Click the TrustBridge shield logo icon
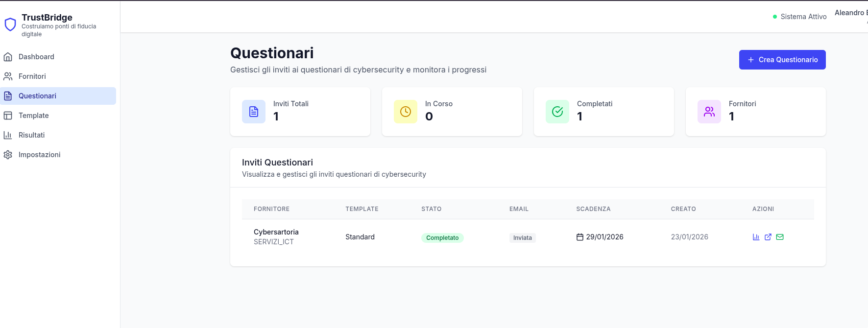The height and width of the screenshot is (328, 868). [10, 24]
